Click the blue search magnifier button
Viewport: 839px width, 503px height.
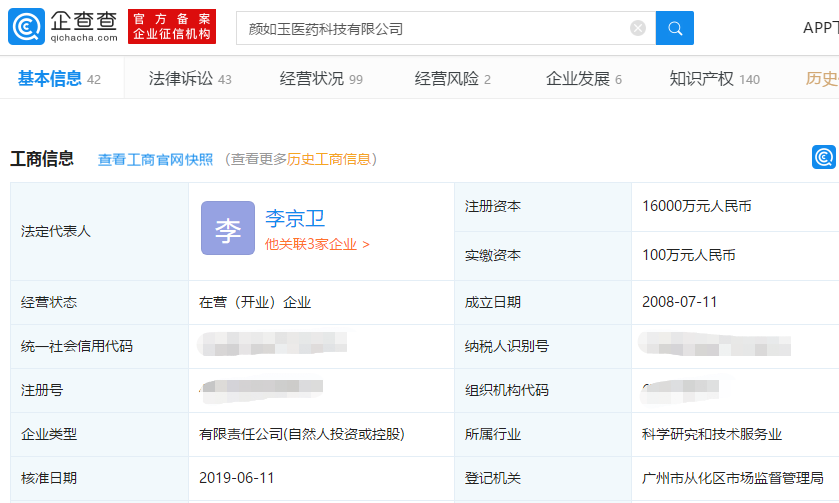[675, 28]
